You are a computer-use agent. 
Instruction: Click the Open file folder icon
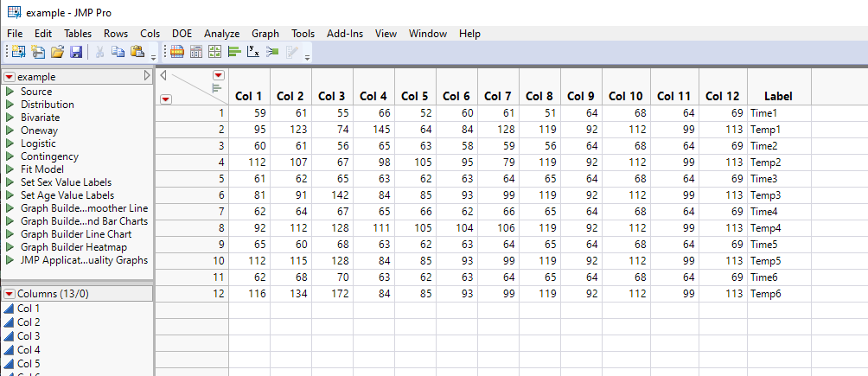click(x=57, y=53)
